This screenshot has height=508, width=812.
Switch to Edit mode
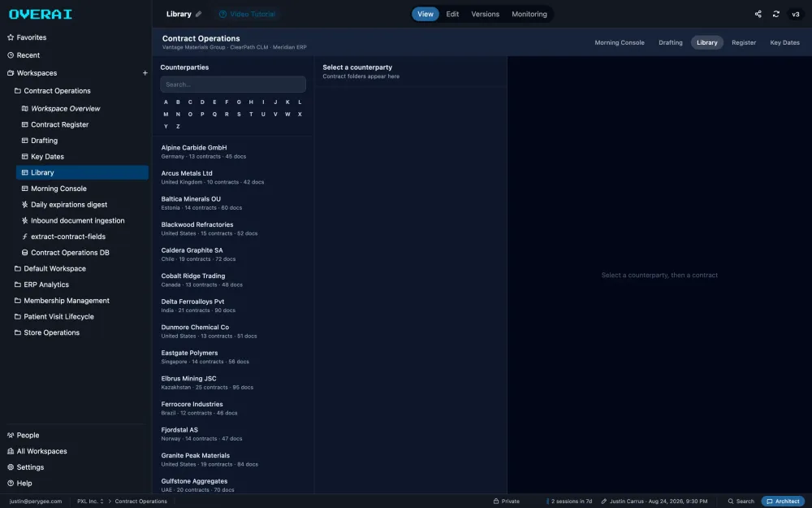452,14
